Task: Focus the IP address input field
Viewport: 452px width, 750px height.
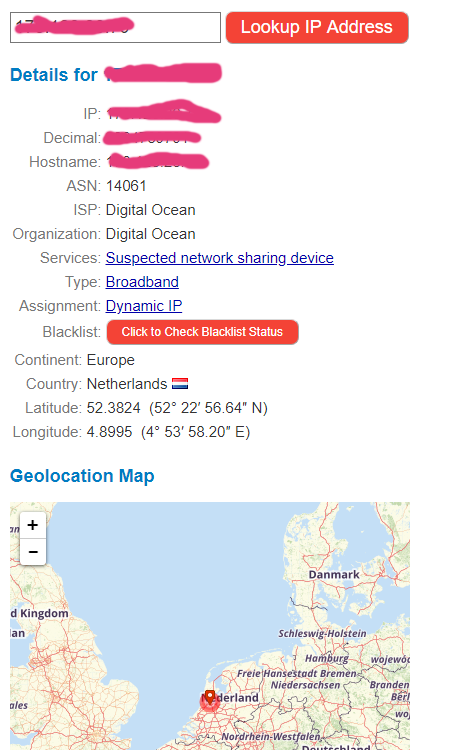Action: (x=115, y=28)
